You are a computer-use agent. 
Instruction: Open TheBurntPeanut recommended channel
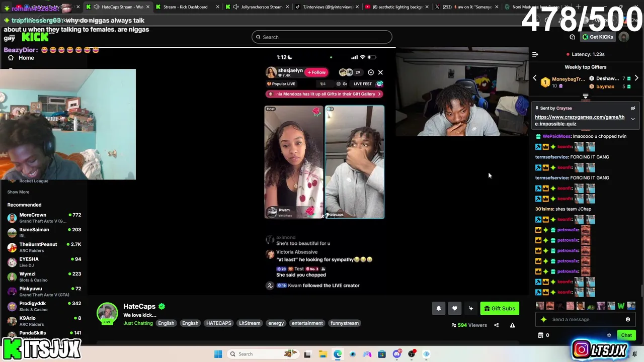(x=44, y=247)
